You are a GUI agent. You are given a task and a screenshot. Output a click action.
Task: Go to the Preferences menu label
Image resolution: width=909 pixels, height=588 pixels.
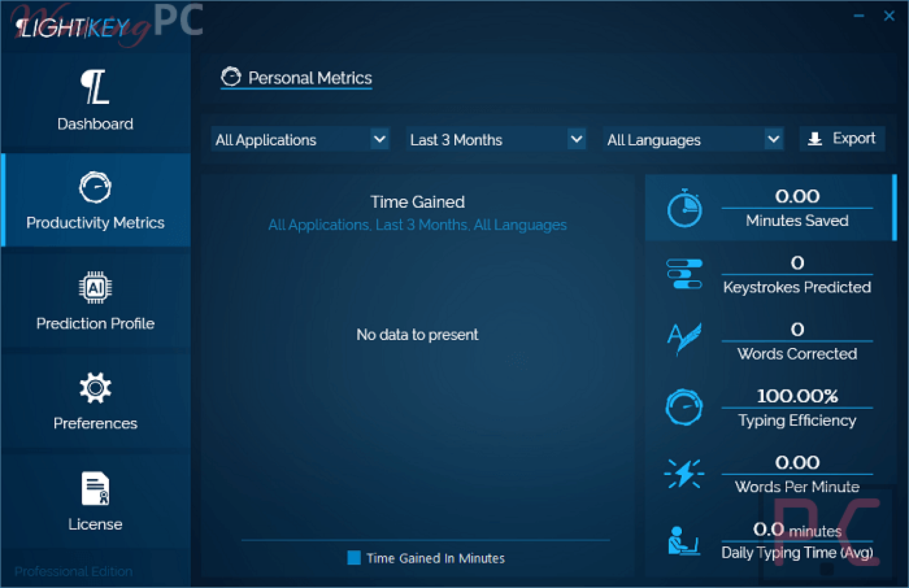pyautogui.click(x=95, y=423)
